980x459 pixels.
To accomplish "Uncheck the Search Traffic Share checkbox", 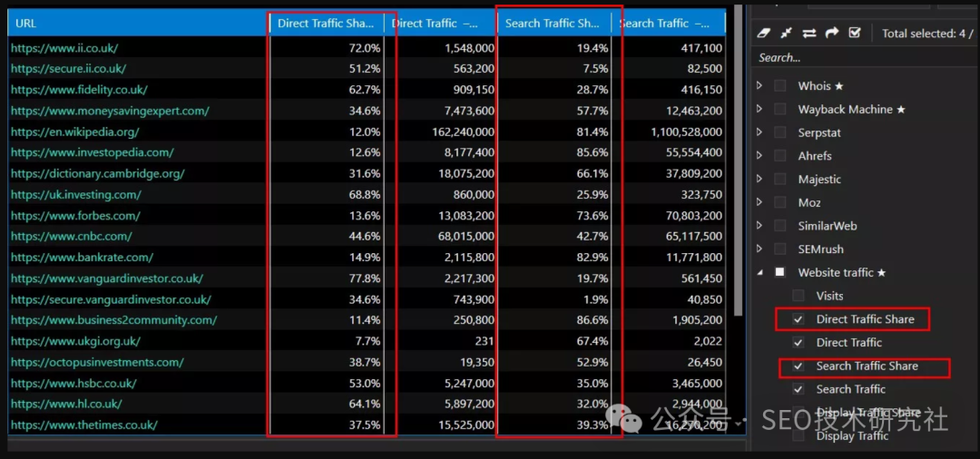I will point(798,366).
